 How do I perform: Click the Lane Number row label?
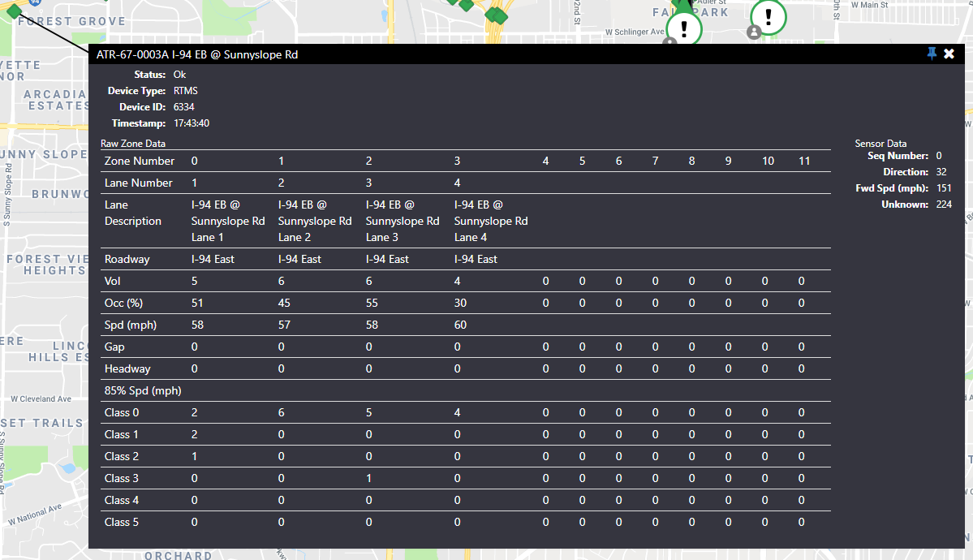[x=139, y=183]
